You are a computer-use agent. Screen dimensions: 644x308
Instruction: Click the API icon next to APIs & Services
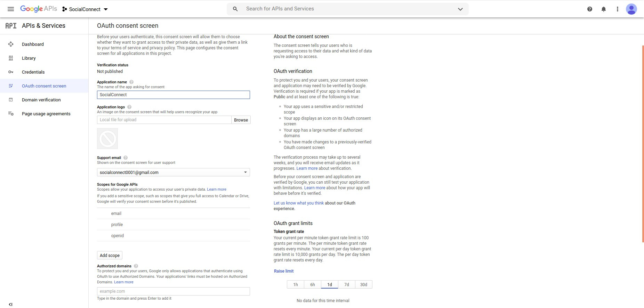[x=11, y=26]
